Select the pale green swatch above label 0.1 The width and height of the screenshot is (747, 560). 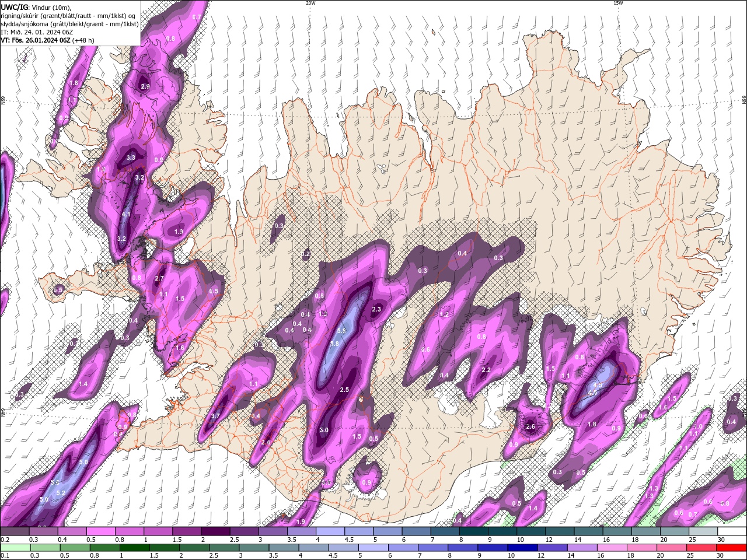click(15, 548)
